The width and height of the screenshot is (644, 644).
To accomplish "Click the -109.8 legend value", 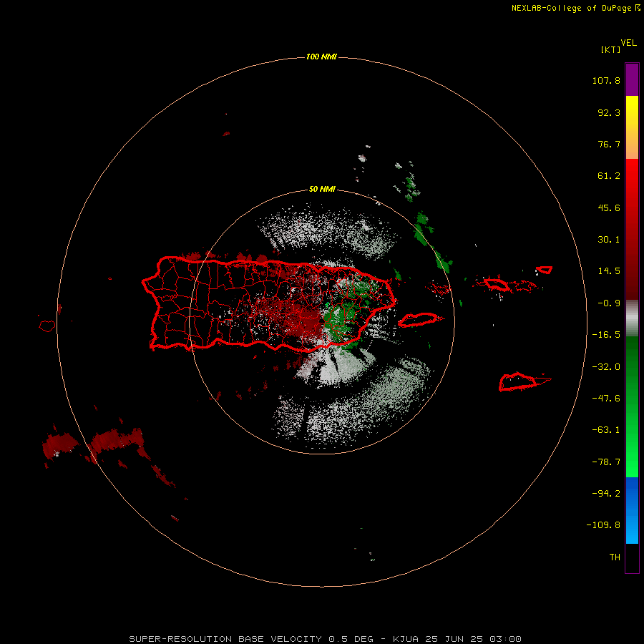I will tap(603, 525).
